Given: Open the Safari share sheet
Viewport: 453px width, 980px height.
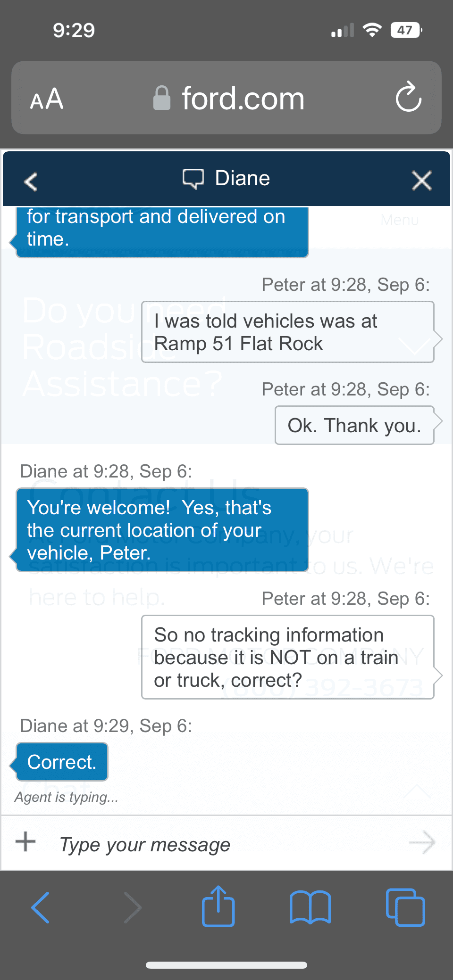Looking at the screenshot, I should coord(218,906).
